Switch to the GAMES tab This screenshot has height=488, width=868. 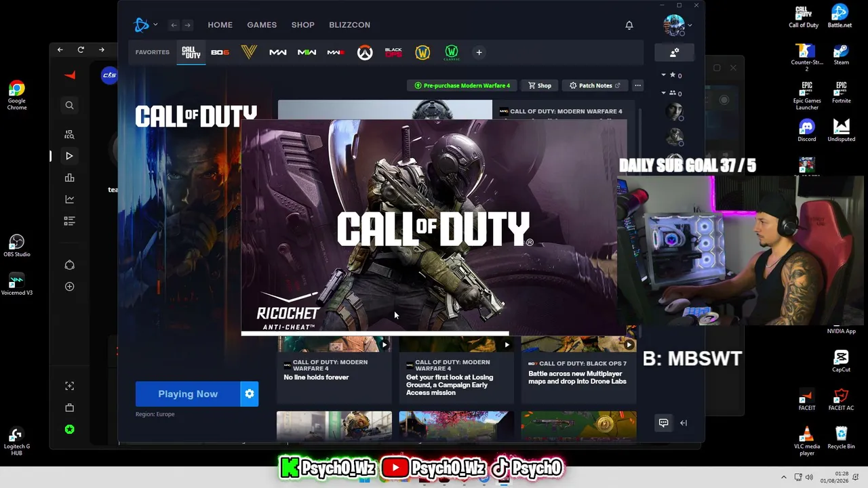coord(262,25)
